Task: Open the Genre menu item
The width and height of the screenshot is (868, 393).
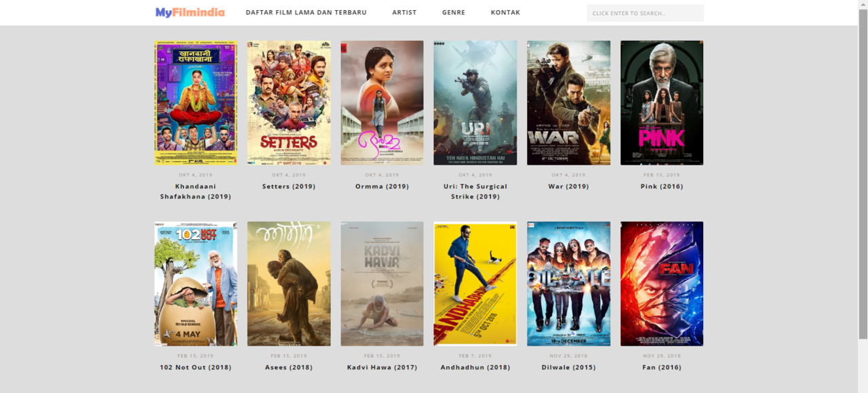Action: pos(454,13)
